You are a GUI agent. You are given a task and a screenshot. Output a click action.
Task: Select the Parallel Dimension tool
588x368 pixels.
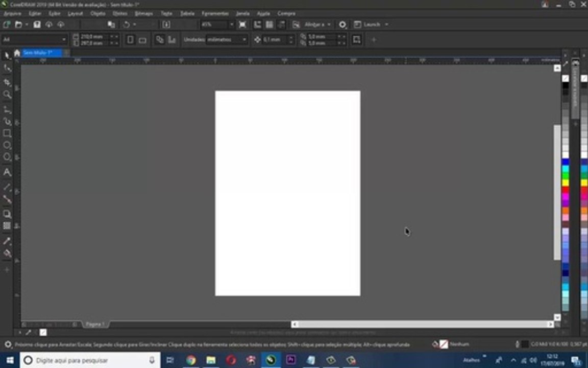(x=7, y=187)
